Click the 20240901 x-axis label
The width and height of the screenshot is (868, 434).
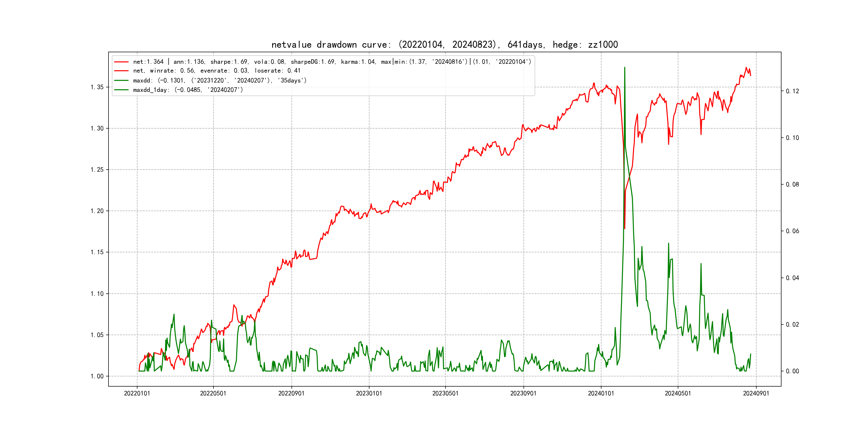click(x=756, y=394)
